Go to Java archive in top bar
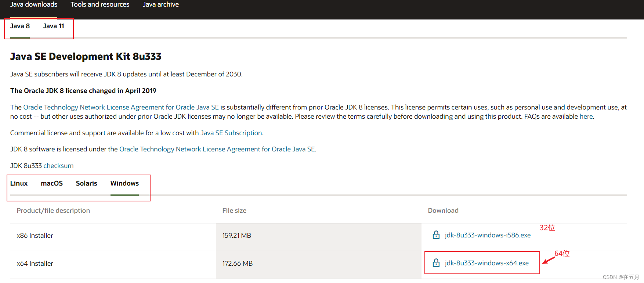644x283 pixels. [x=161, y=4]
